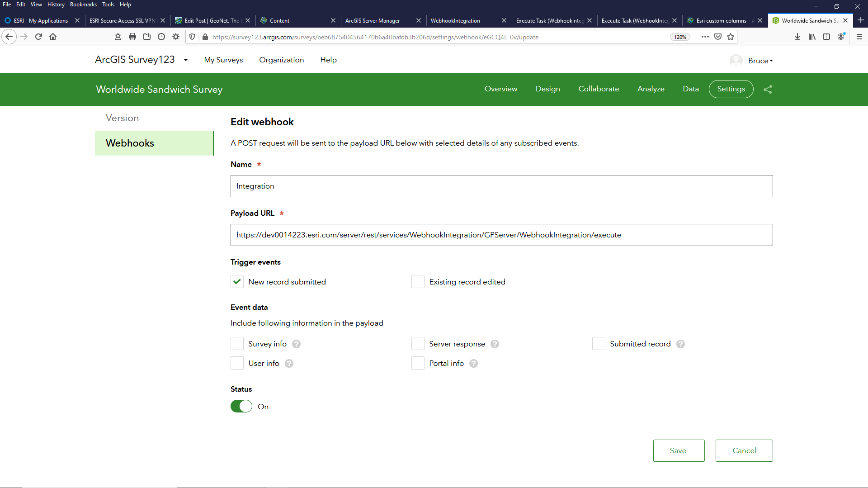Image resolution: width=868 pixels, height=488 pixels.
Task: Open the Library bookmarks icon
Action: click(x=812, y=37)
